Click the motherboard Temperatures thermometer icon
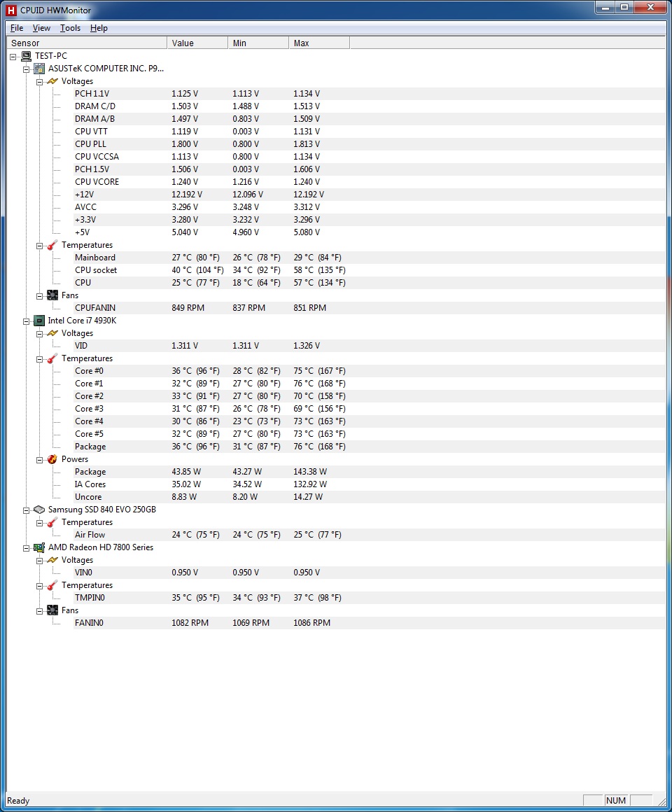Image resolution: width=672 pixels, height=812 pixels. pos(52,245)
